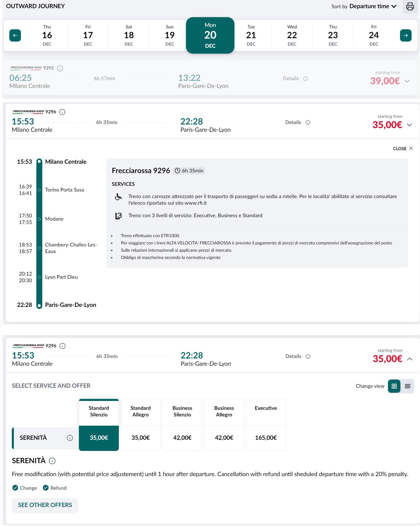The height and width of the screenshot is (527, 420).
Task: Open info icon beside SERENITÀ heading
Action: (x=52, y=461)
